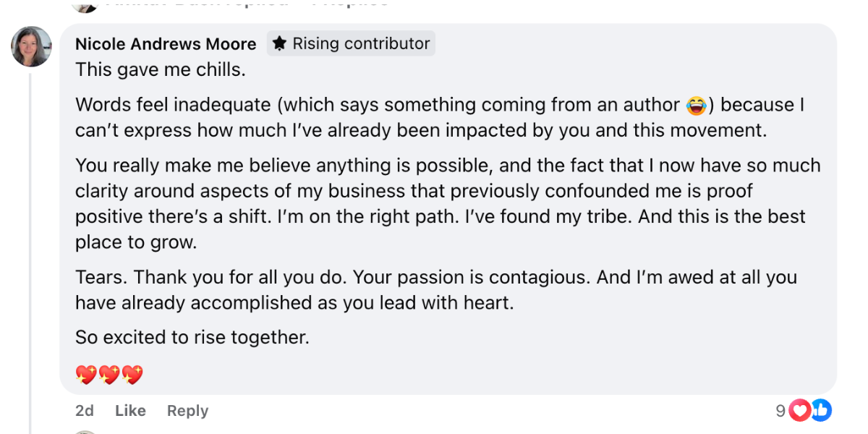This screenshot has width=868, height=434.
Task: Click the laughing emoji in the comment
Action: pos(695,106)
